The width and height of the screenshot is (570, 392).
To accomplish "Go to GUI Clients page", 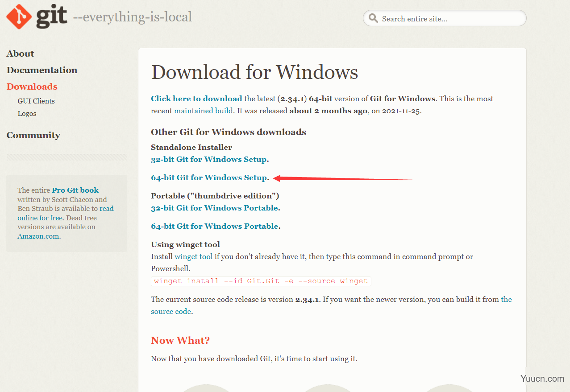I will pyautogui.click(x=36, y=101).
